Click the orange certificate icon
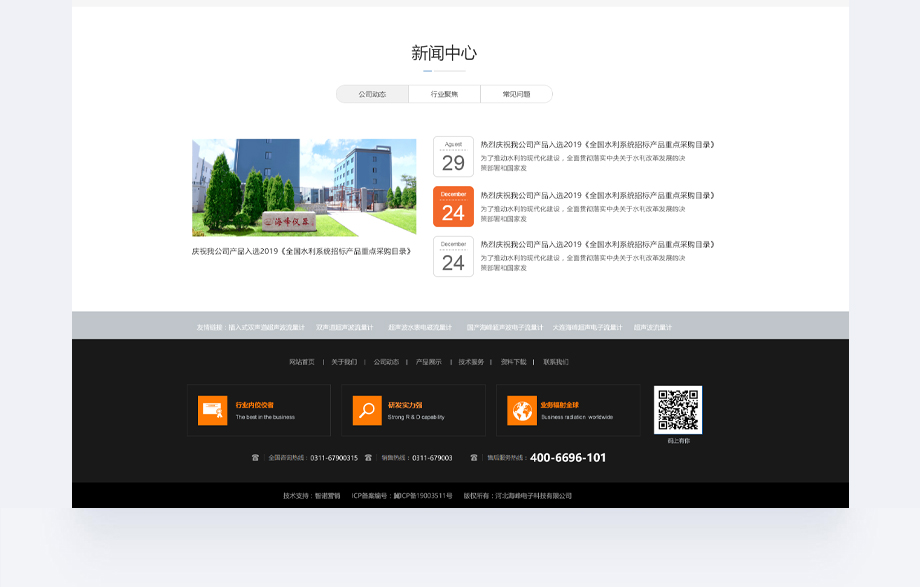This screenshot has width=920, height=587. click(212, 410)
